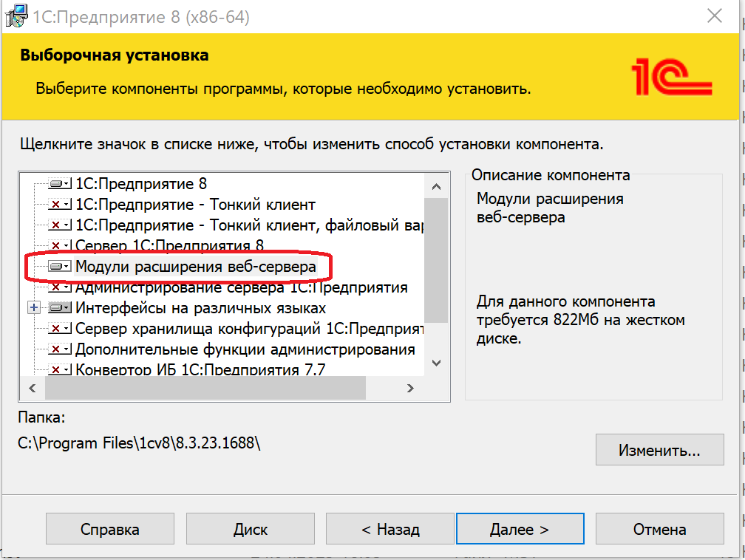Expand the Интерфейсы на различных языках node
Viewport: 745px width, 560px height.
(34, 308)
